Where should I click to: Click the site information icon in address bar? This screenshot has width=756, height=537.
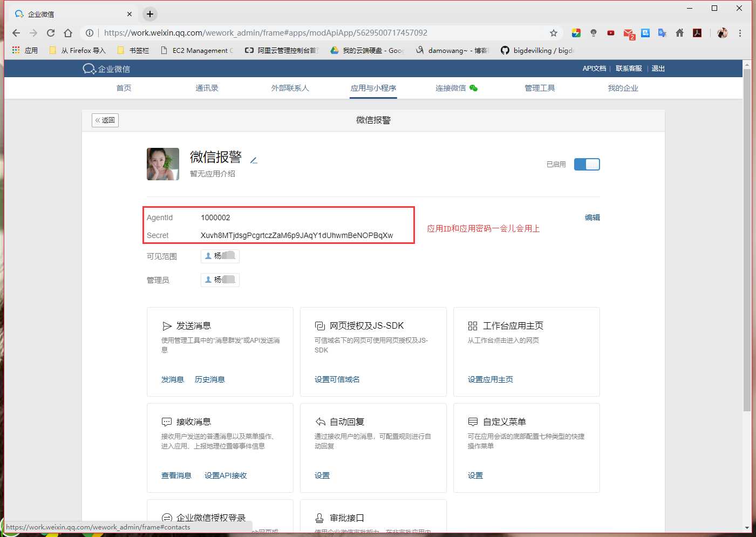[90, 33]
